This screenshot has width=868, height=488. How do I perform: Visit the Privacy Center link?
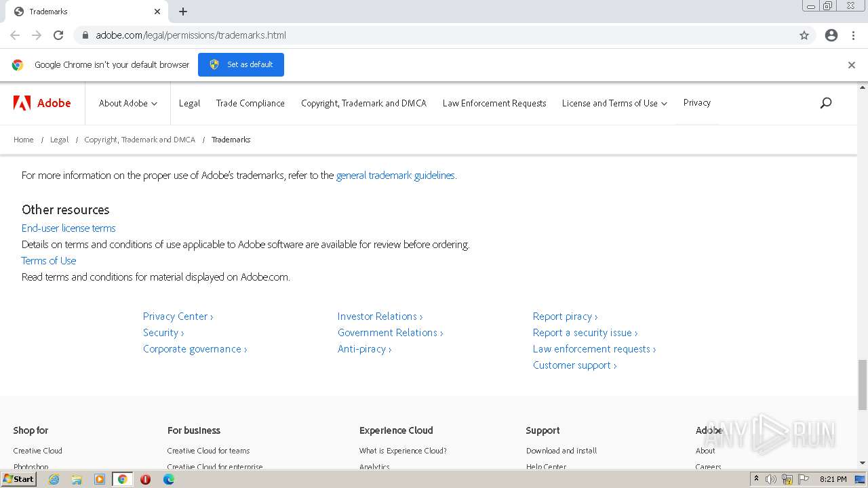[178, 317]
